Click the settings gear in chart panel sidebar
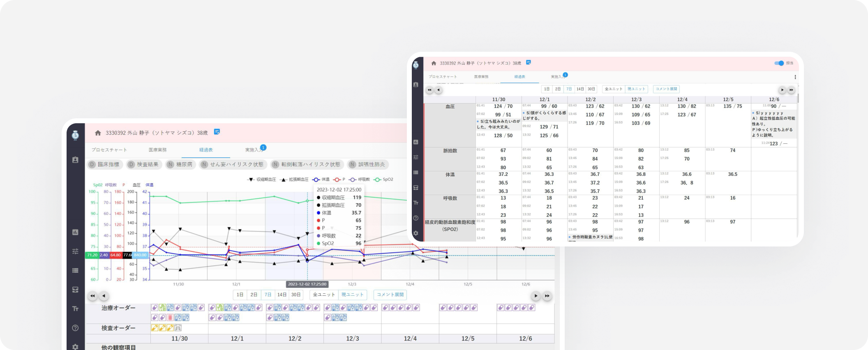This screenshot has height=350, width=868. 75,346
